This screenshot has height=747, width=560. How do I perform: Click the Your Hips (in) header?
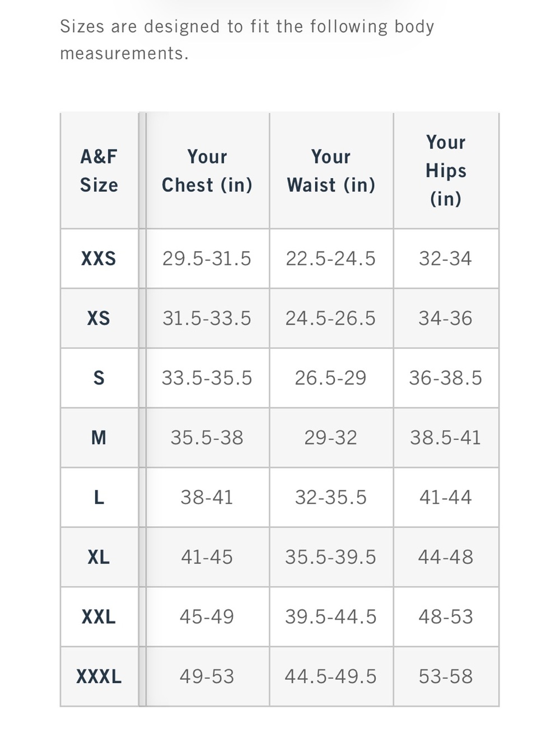tap(446, 170)
